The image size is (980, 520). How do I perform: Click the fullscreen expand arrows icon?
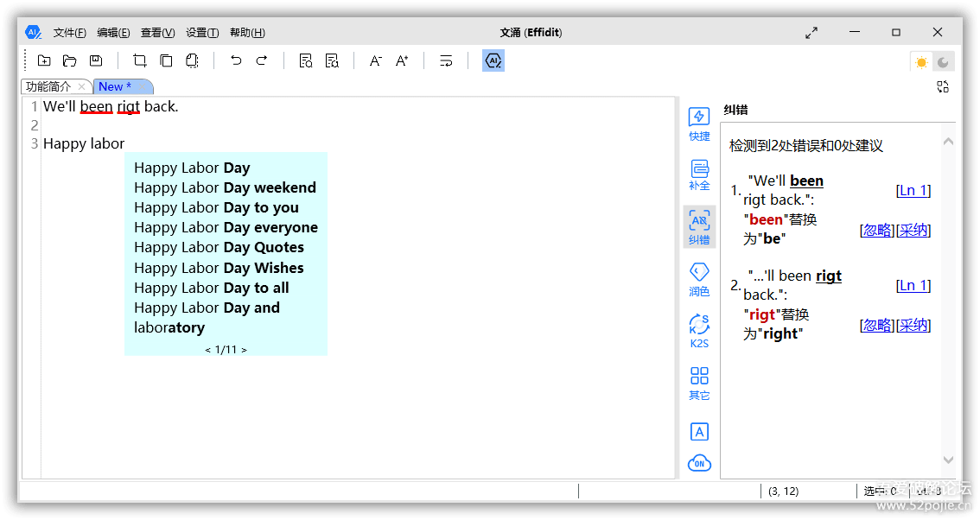point(811,33)
